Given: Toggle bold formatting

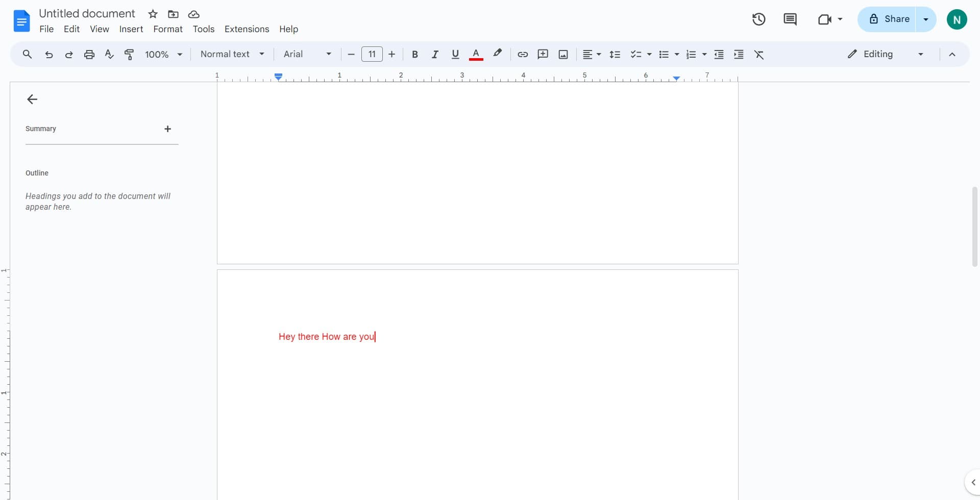Looking at the screenshot, I should [414, 54].
